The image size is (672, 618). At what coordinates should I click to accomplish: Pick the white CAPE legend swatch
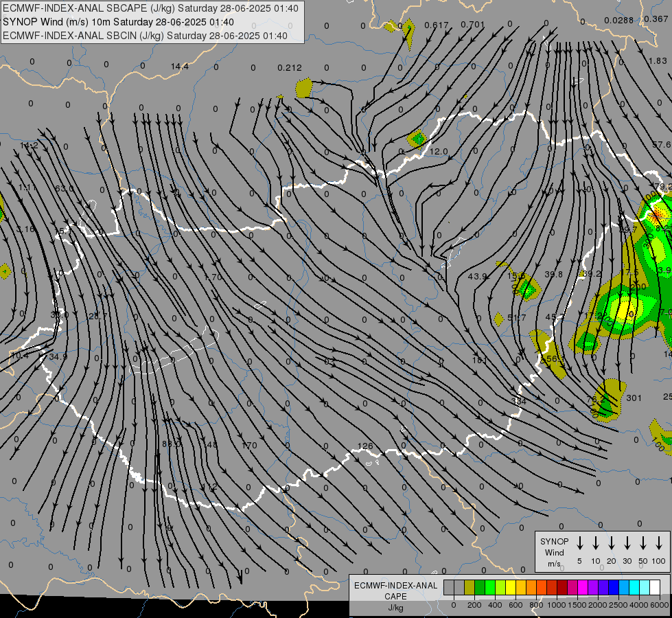(656, 587)
